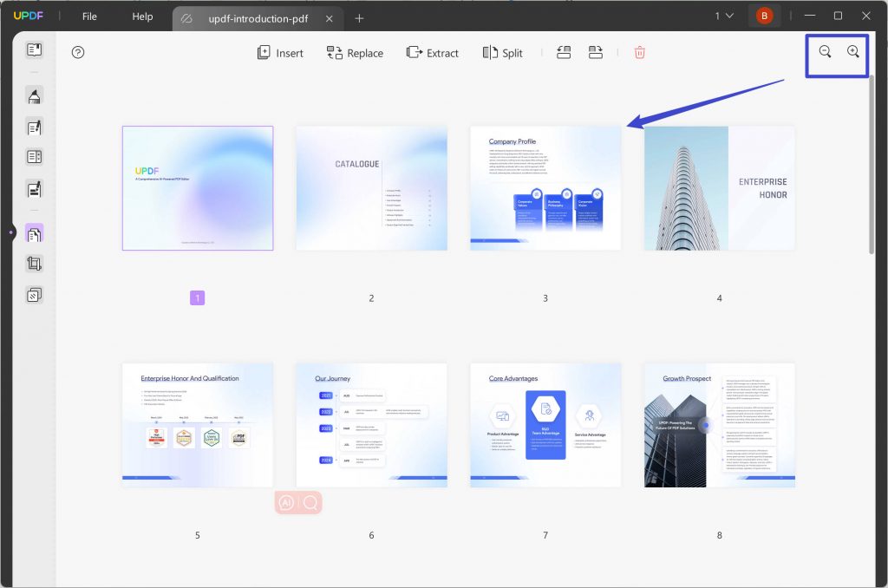Select the Organize Pages tool in sidebar

pos(35,232)
